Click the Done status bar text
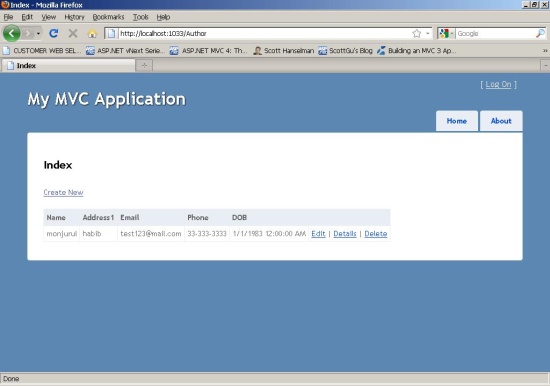Viewport: 550px width, 386px height. [x=11, y=379]
